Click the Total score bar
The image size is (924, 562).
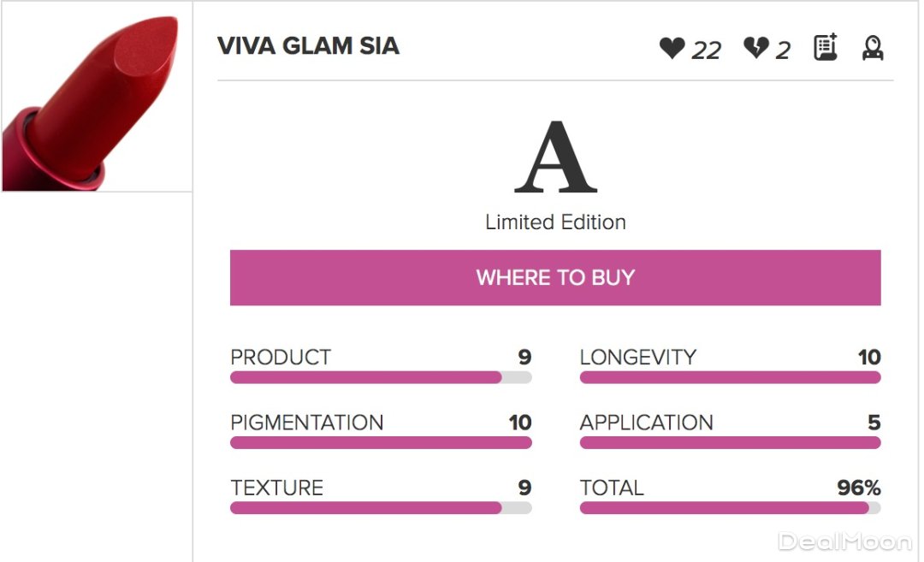tap(730, 507)
